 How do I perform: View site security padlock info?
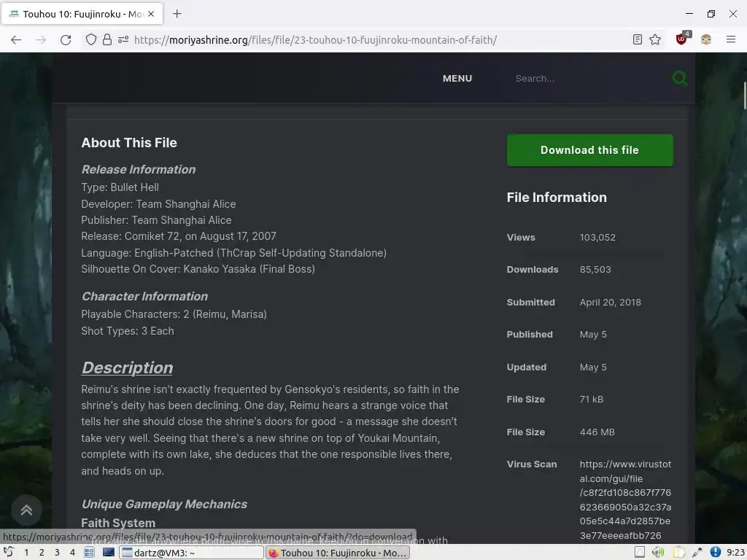click(107, 40)
